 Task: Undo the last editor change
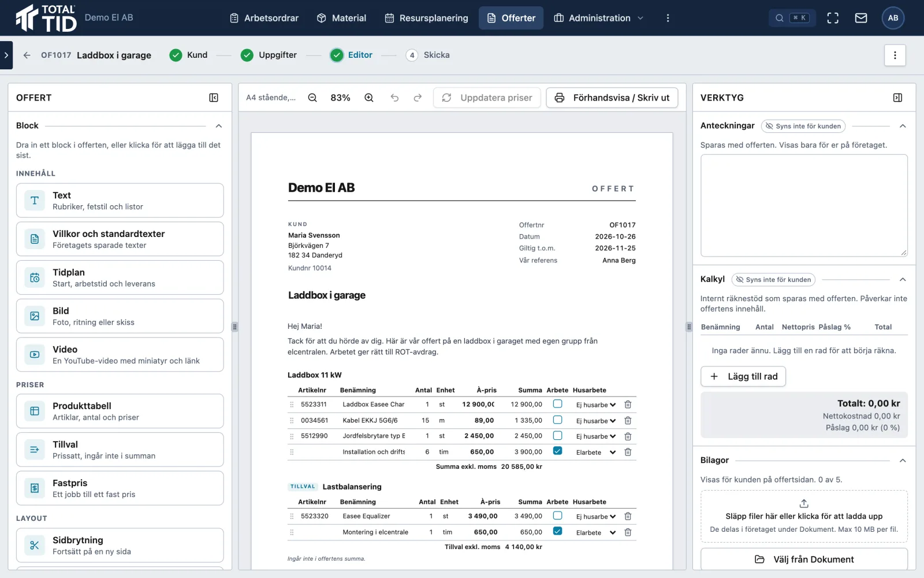(394, 98)
